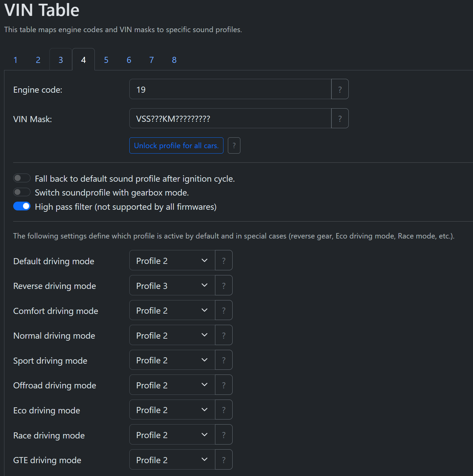Open the Comfort driving mode profile dropdown
473x476 pixels.
tap(172, 310)
